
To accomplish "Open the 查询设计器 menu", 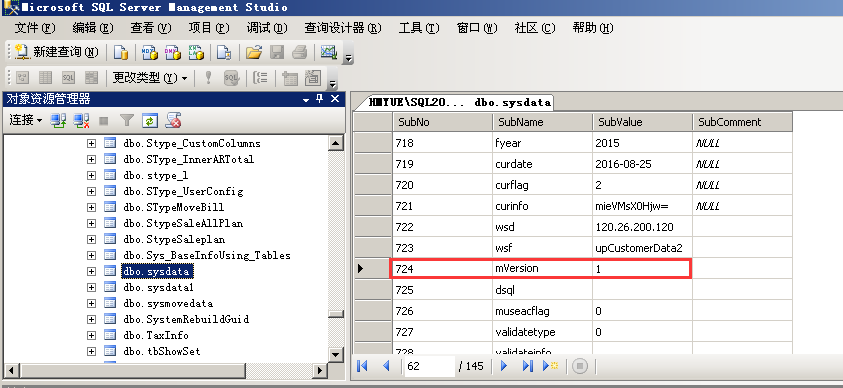I will point(343,28).
